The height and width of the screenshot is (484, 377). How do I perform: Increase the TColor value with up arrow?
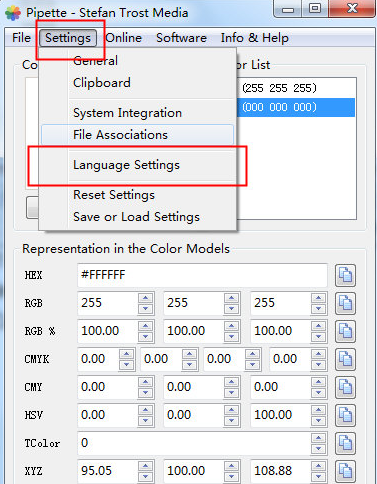tap(319, 438)
